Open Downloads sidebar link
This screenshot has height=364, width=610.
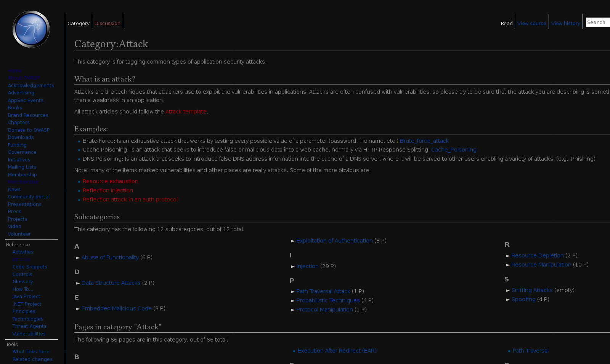[21, 137]
